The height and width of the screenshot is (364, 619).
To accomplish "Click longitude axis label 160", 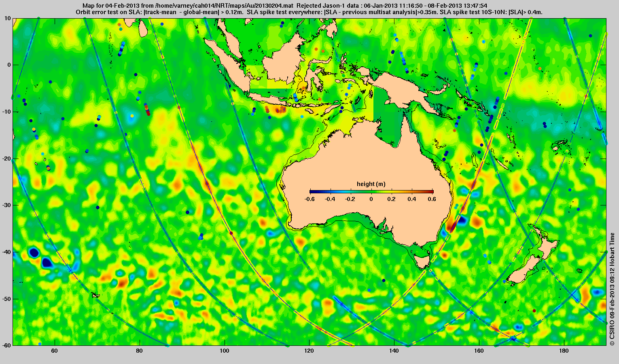I will 479,351.
